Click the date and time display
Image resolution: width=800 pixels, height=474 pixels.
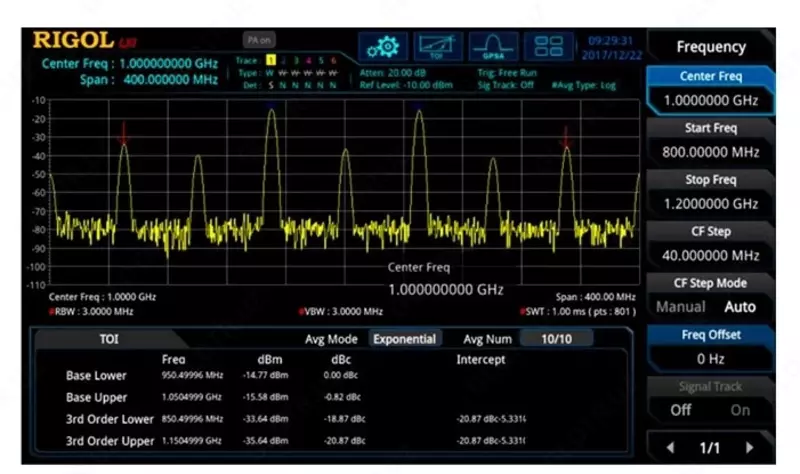(x=611, y=47)
